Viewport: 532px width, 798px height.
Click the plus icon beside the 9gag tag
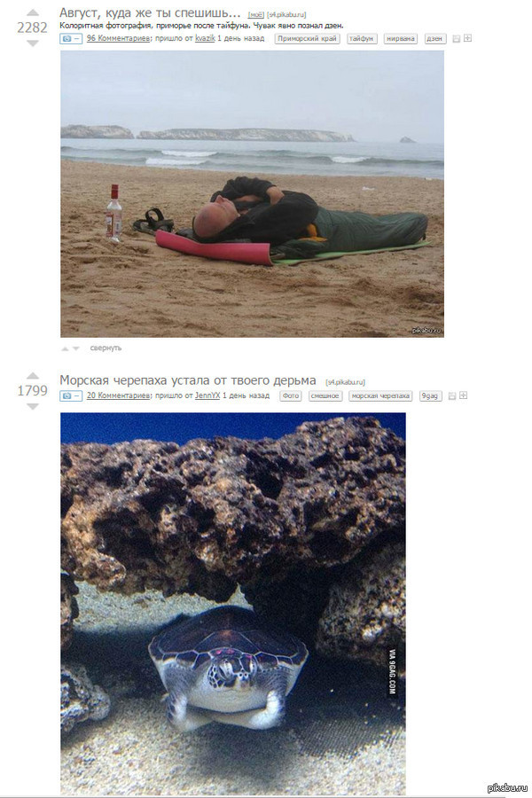click(463, 395)
